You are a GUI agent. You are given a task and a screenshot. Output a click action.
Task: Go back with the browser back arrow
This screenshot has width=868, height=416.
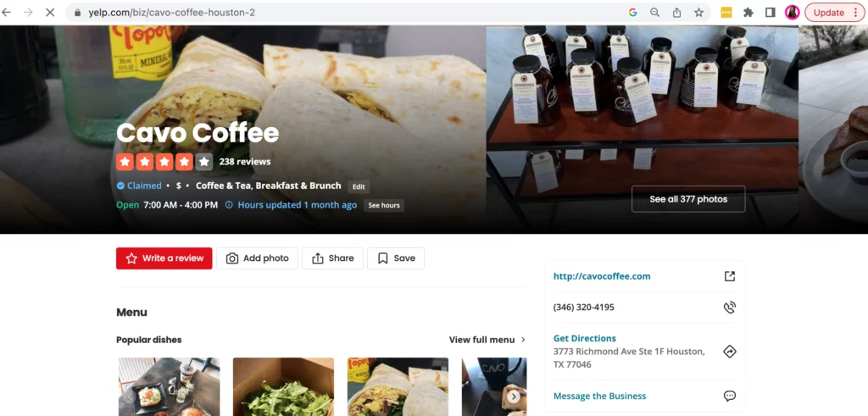click(7, 12)
